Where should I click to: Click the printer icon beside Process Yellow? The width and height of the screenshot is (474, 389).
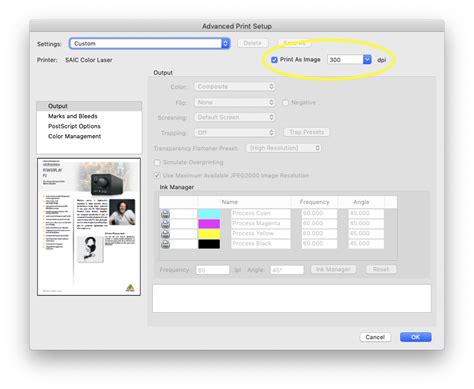(x=165, y=234)
